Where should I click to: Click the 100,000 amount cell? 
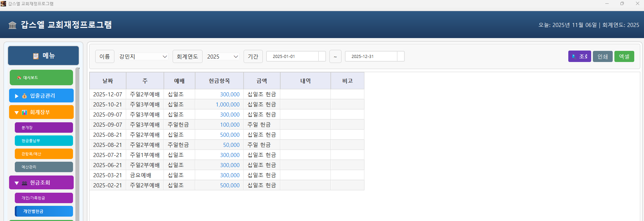click(x=219, y=125)
